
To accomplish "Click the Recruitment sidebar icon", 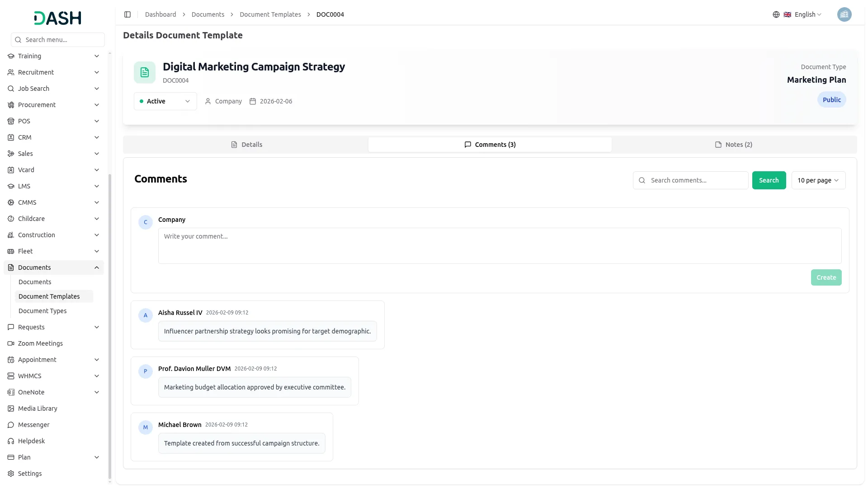I will click(10, 72).
